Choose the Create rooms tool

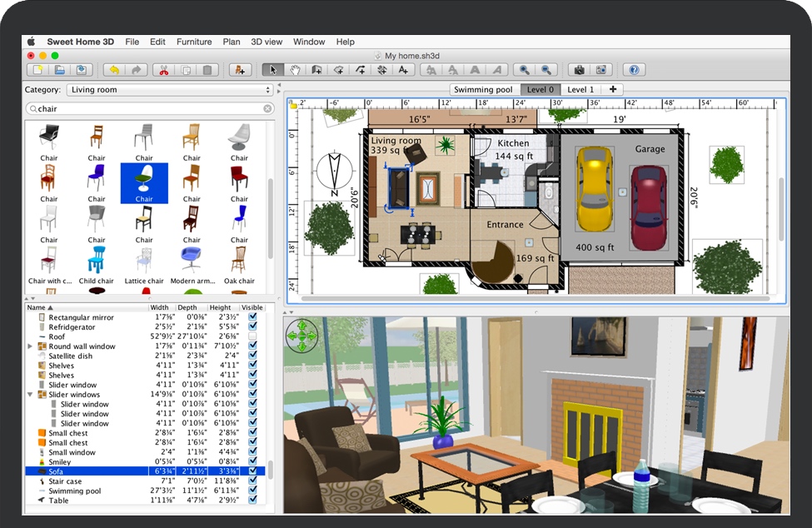click(339, 70)
